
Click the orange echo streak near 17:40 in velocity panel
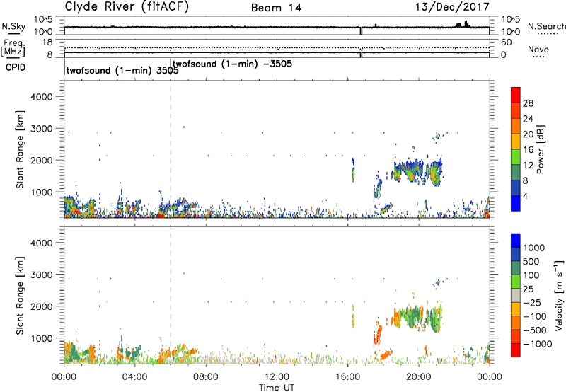378,334
